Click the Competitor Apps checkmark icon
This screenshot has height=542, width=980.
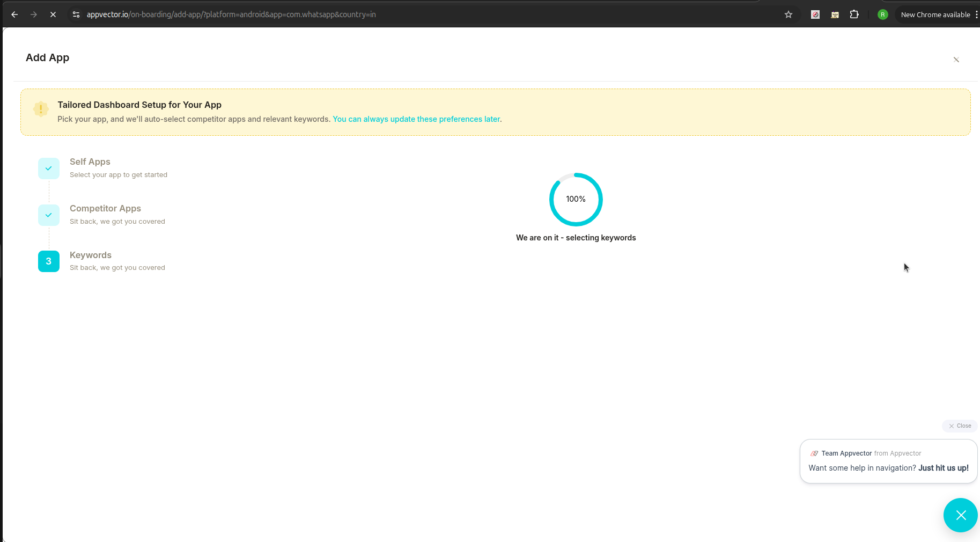49,215
